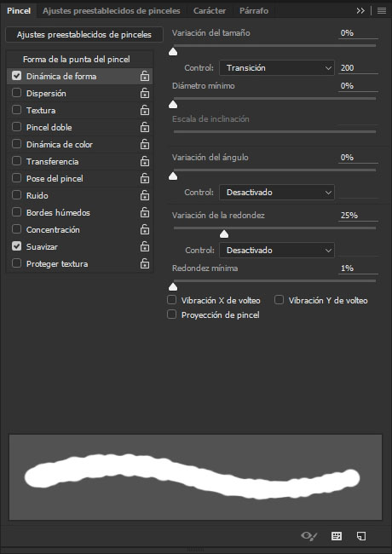Expand hidden panel tabs with double chevron
Viewport: 392px width, 554px height.
[x=360, y=10]
